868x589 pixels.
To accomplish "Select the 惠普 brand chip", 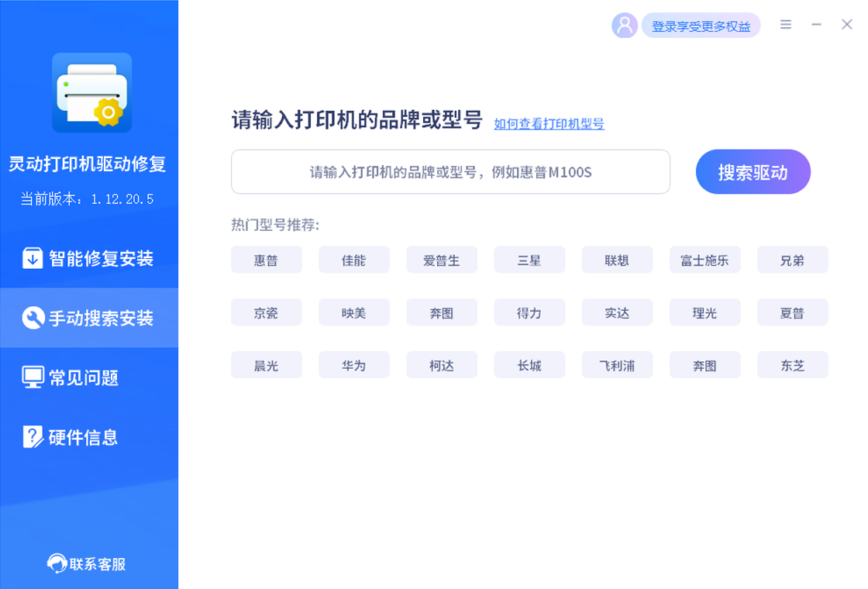I will coord(267,260).
